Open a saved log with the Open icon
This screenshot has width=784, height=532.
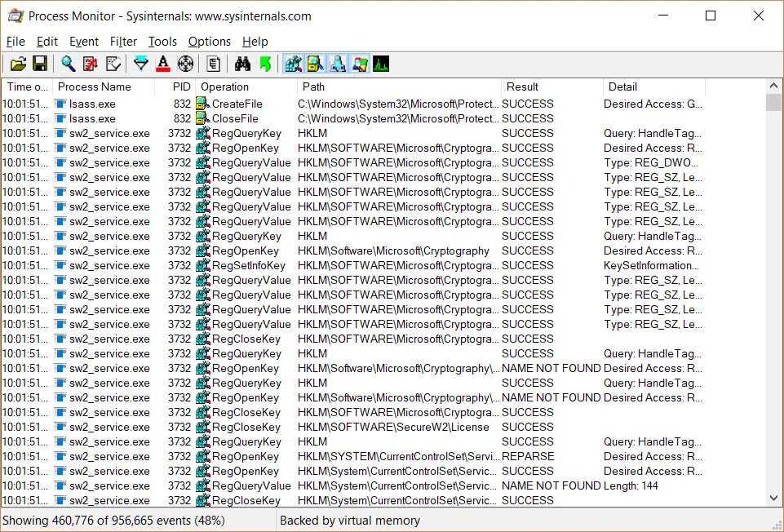[18, 64]
